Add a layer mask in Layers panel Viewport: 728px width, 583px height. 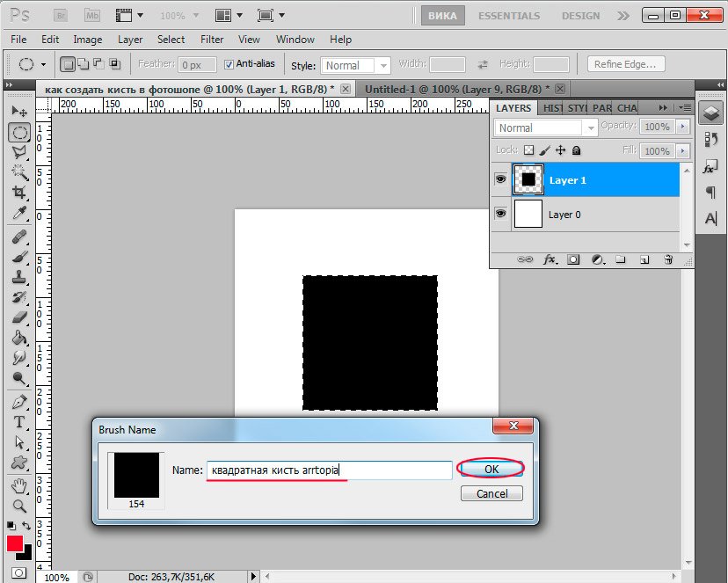573,259
